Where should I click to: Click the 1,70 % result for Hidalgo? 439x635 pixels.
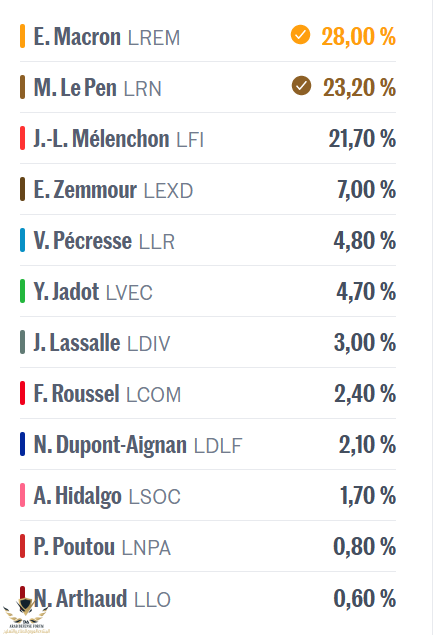click(368, 496)
